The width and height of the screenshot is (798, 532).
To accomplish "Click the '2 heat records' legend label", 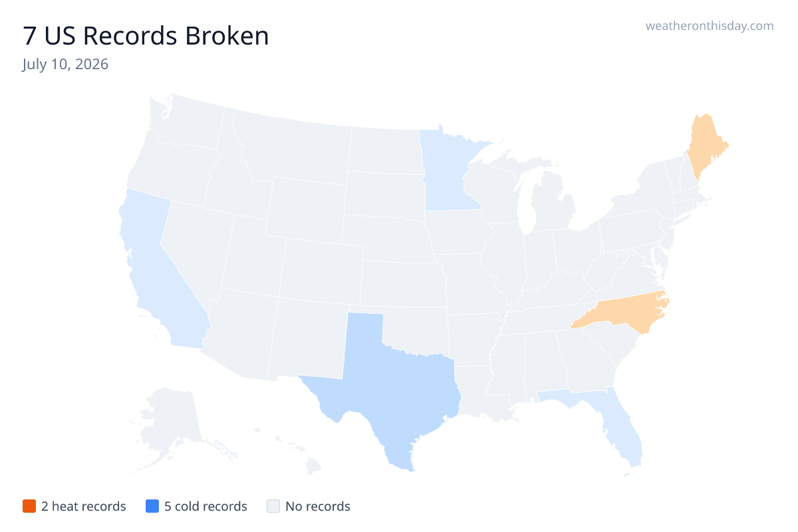I will (84, 506).
